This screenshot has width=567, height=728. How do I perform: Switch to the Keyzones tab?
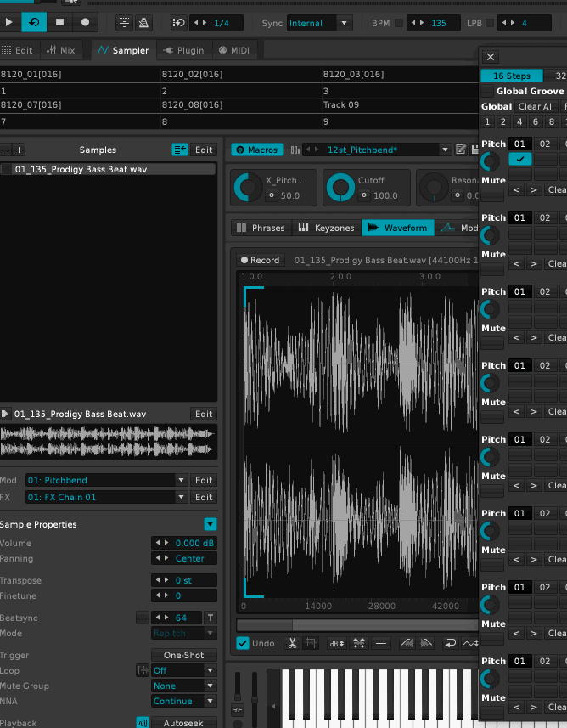click(x=324, y=228)
